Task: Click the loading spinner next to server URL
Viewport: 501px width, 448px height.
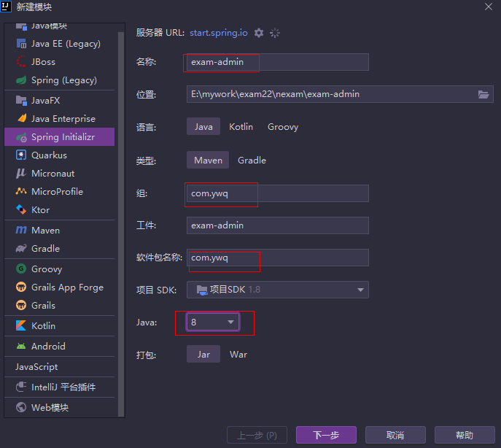Action: click(275, 33)
